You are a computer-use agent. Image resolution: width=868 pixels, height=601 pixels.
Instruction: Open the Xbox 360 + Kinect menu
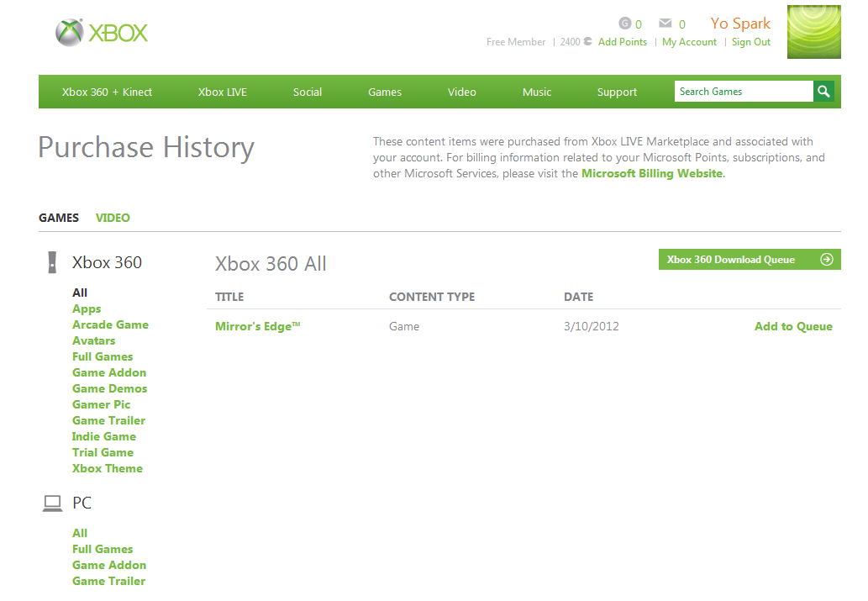point(107,92)
